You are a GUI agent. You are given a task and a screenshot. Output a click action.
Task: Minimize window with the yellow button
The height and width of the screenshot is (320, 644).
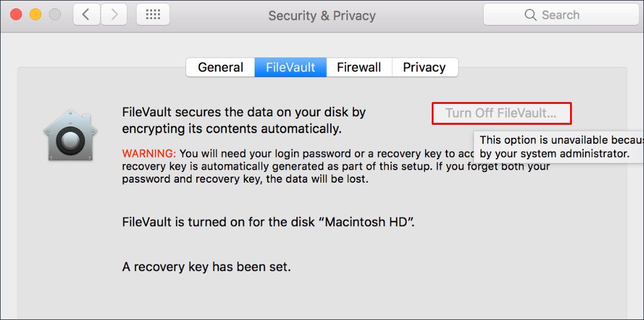pos(35,15)
